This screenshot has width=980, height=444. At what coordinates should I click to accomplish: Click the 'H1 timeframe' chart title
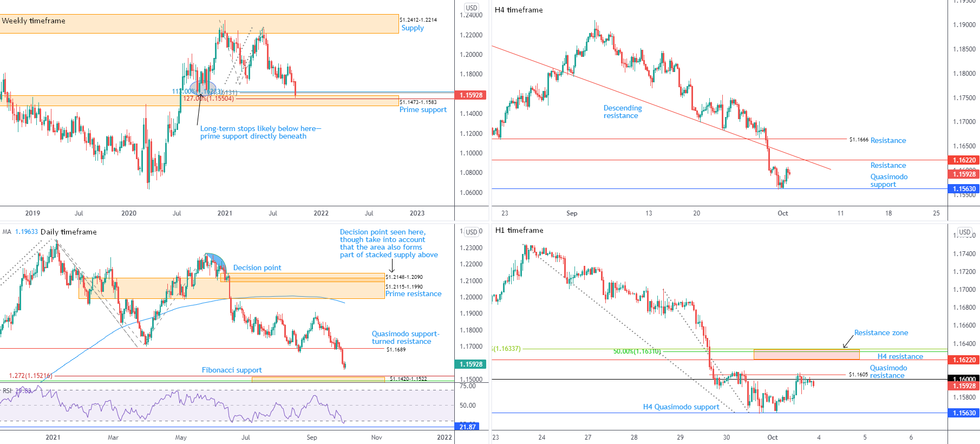tap(519, 230)
